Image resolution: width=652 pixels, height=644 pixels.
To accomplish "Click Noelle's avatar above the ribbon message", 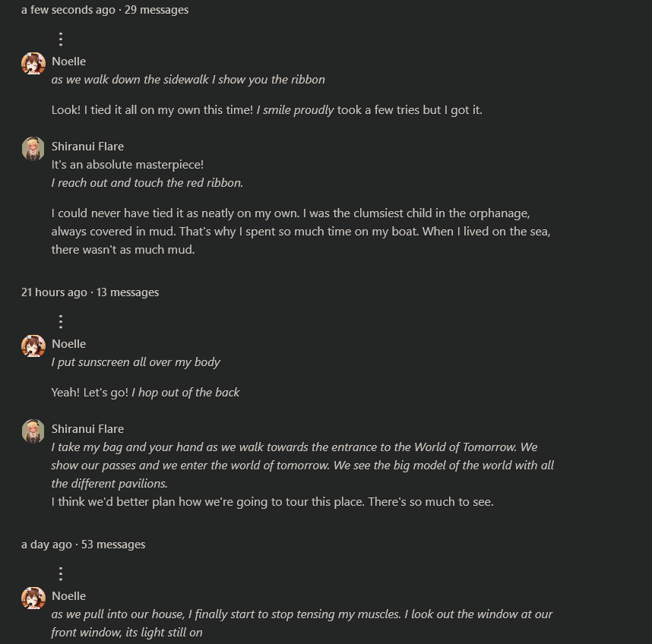I will pyautogui.click(x=33, y=64).
